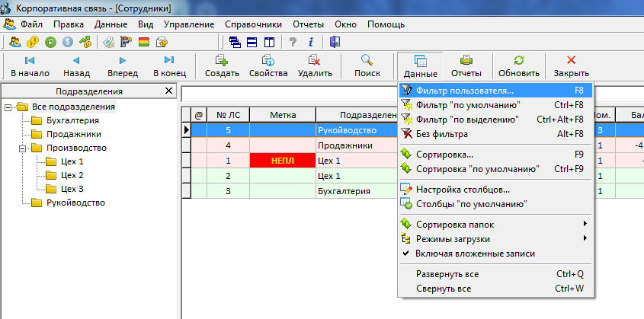Click the flags icon in toolbar
644x319 pixels.
pos(126,42)
